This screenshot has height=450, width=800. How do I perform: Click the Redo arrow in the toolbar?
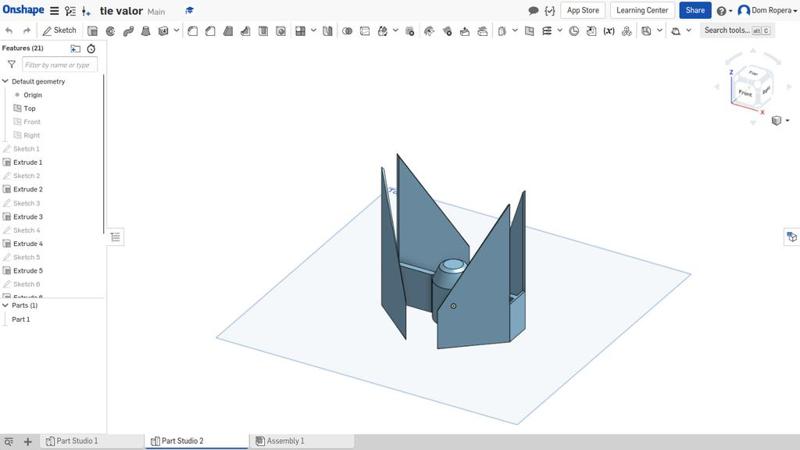[27, 31]
